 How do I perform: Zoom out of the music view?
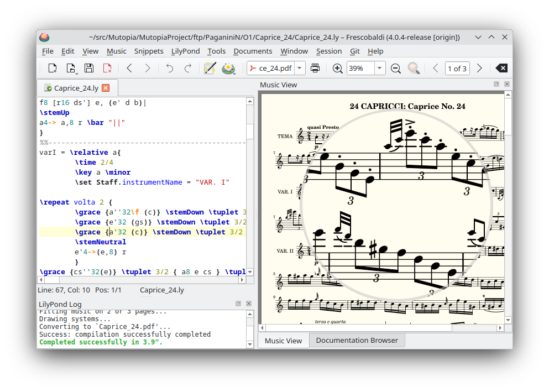(x=396, y=68)
